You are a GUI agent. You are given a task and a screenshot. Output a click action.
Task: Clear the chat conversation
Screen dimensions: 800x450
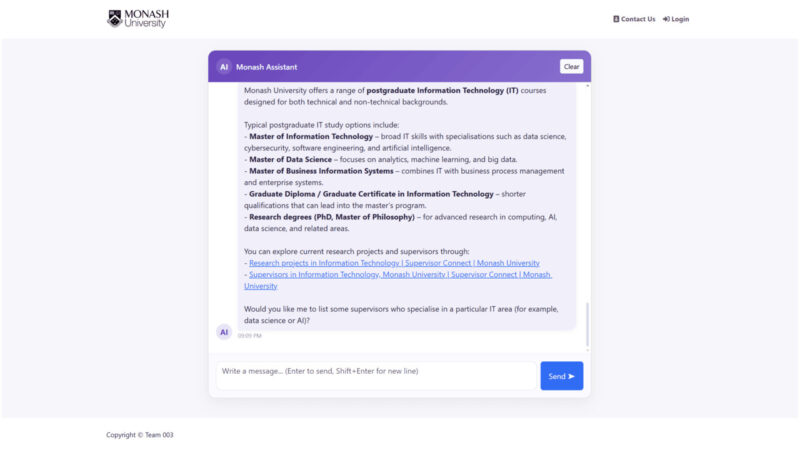click(x=571, y=67)
